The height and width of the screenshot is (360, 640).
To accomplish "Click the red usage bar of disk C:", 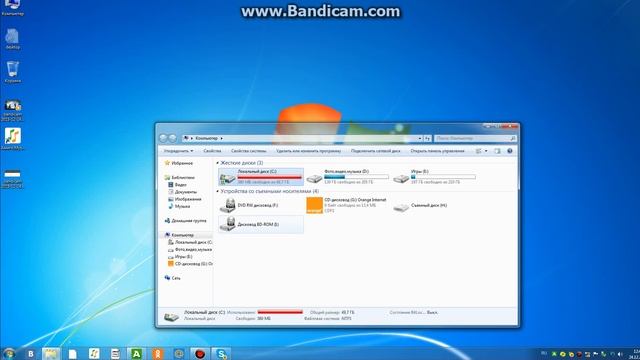I will 269,177.
